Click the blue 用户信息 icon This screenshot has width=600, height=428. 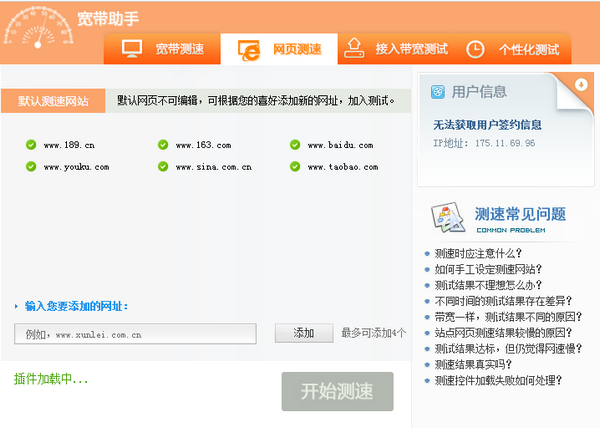click(x=438, y=92)
